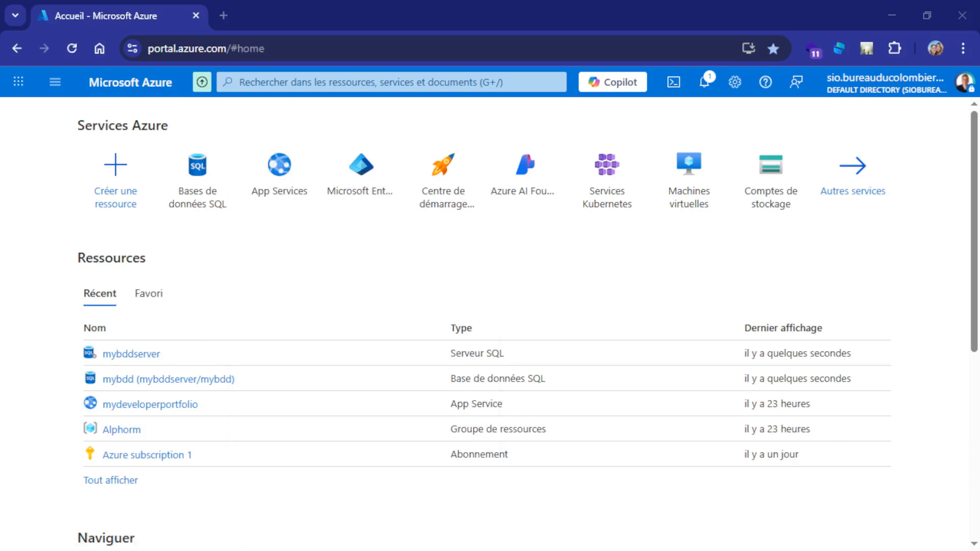
Task: Open App Services from Services Azure
Action: pos(279,164)
